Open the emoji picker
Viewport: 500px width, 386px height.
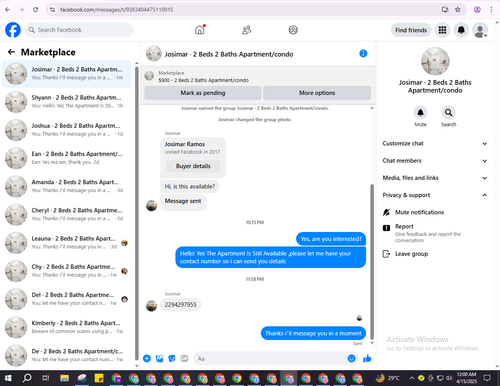click(x=351, y=358)
